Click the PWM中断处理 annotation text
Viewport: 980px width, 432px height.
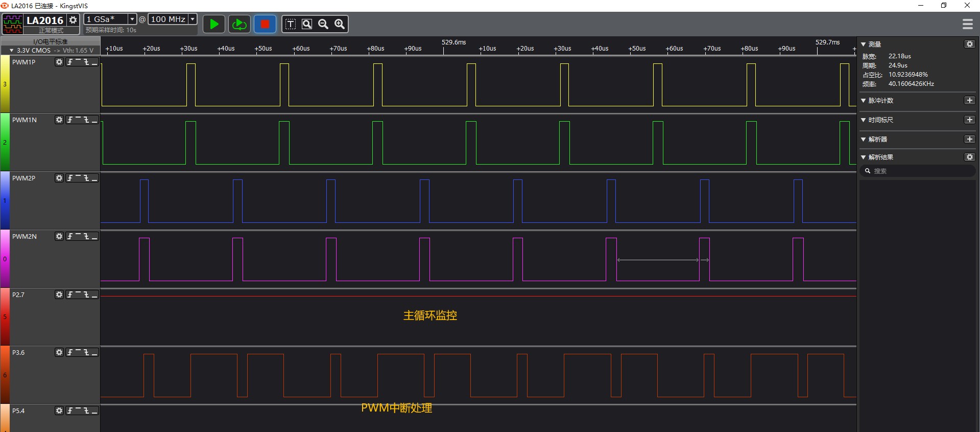click(396, 408)
